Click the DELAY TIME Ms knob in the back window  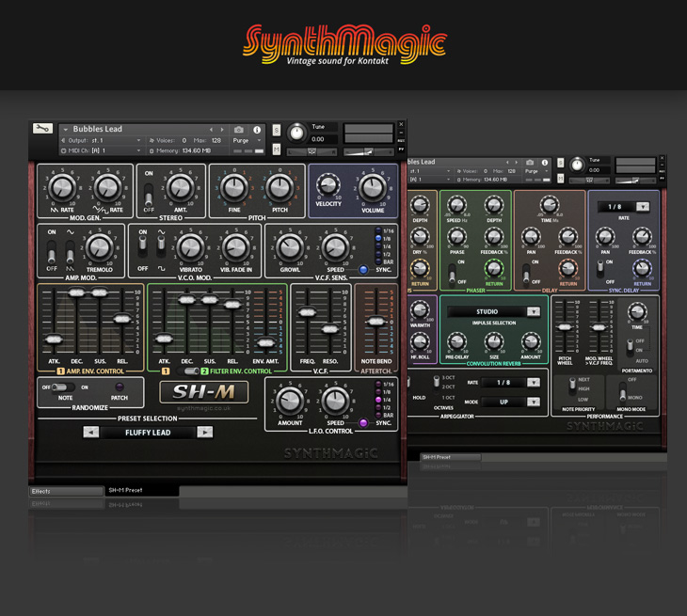coord(549,205)
